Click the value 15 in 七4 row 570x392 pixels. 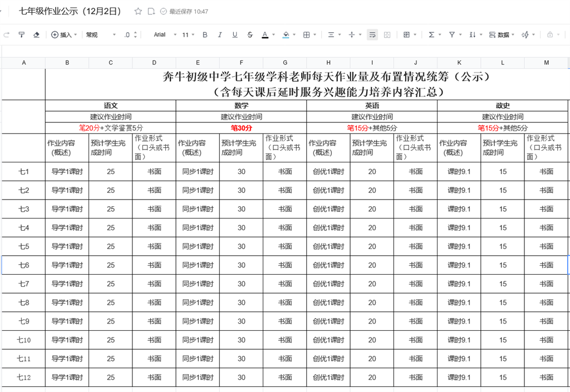click(x=503, y=227)
